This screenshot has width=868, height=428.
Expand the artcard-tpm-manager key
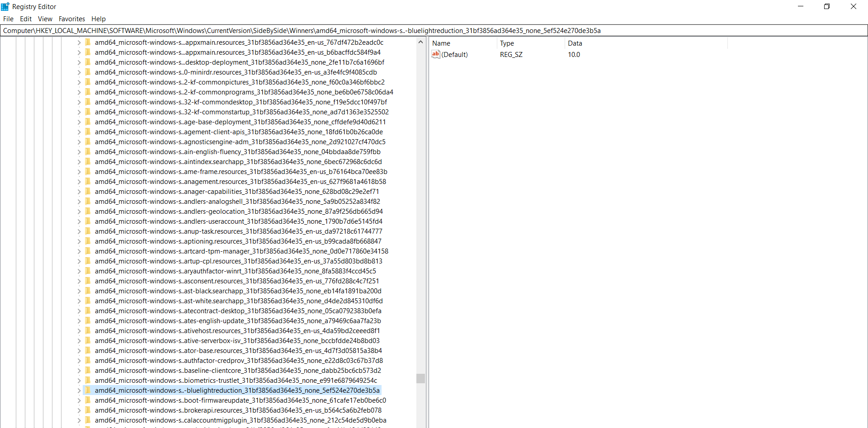click(x=79, y=251)
